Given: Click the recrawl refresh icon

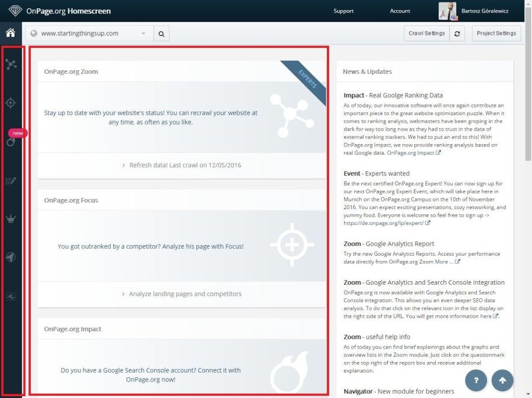Looking at the screenshot, I should point(457,34).
